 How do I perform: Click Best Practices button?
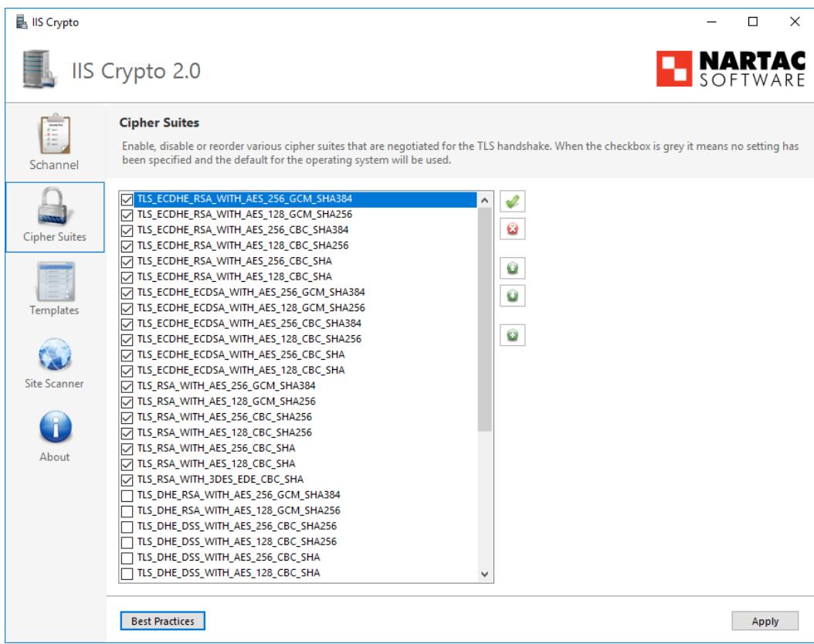pos(162,621)
